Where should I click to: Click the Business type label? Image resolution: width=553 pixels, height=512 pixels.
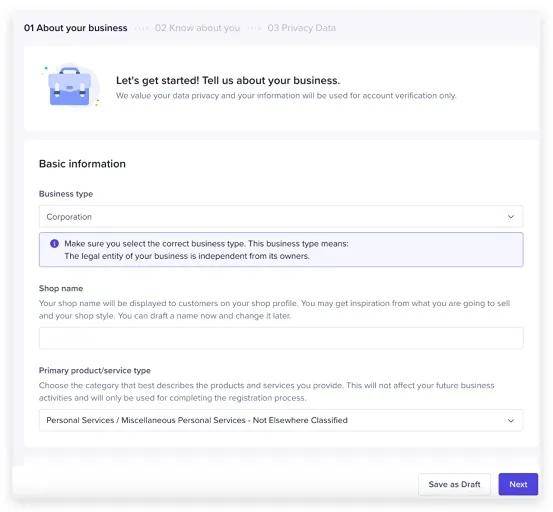66,194
